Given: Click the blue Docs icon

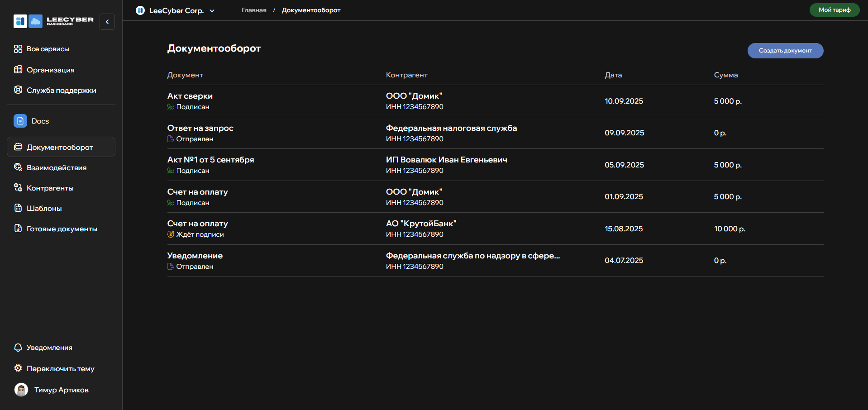Looking at the screenshot, I should 20,121.
